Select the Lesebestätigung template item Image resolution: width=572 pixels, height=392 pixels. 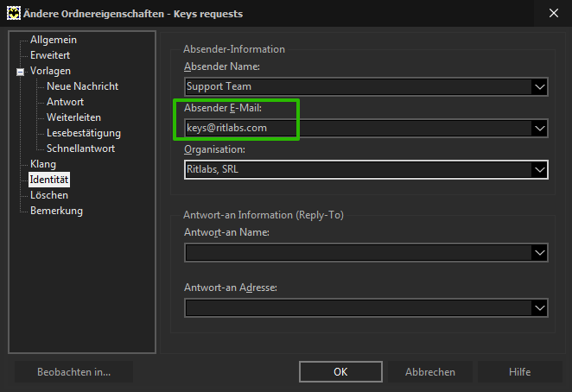tap(84, 133)
